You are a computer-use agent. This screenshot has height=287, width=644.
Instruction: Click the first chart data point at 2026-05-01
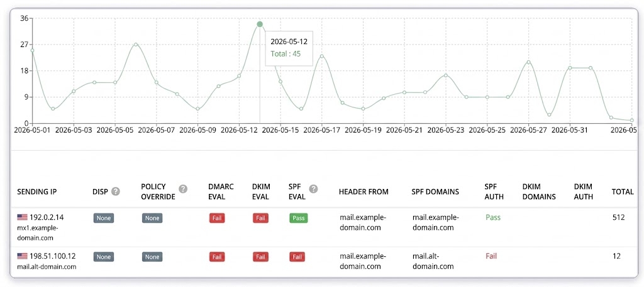[32, 50]
